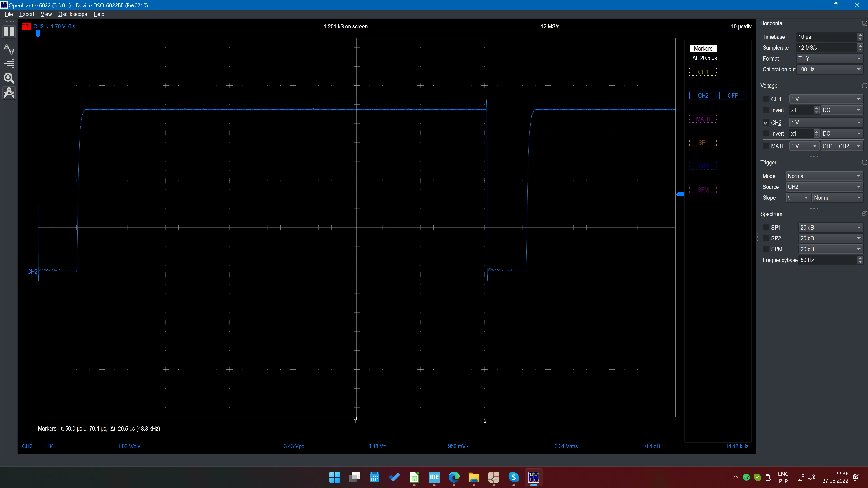Step the Samplerate spinner arrows

[860, 48]
